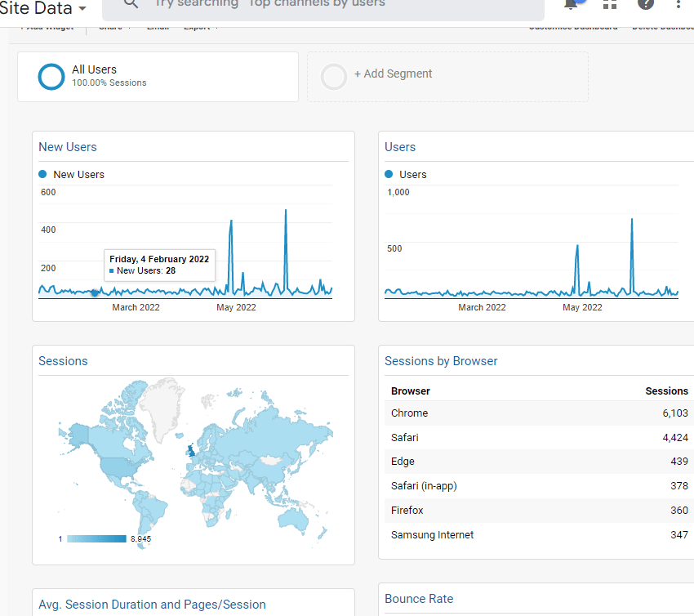
Task: Open the Sessions by Browser title link
Action: click(441, 361)
